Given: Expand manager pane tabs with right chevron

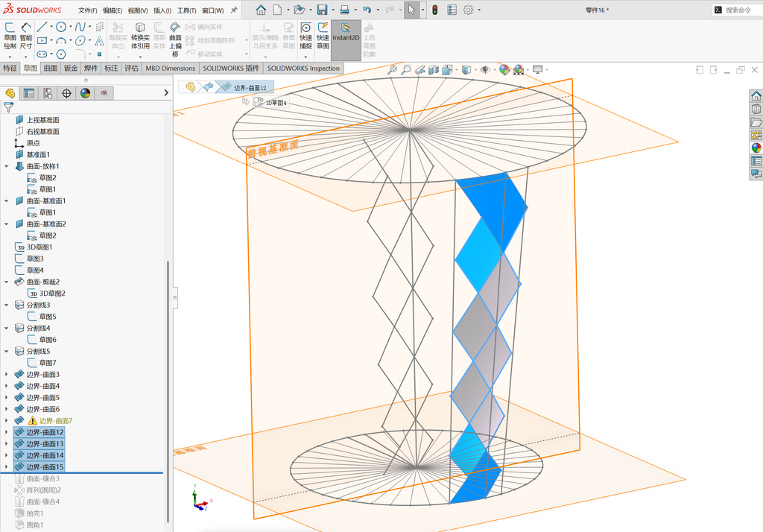Looking at the screenshot, I should pyautogui.click(x=166, y=93).
